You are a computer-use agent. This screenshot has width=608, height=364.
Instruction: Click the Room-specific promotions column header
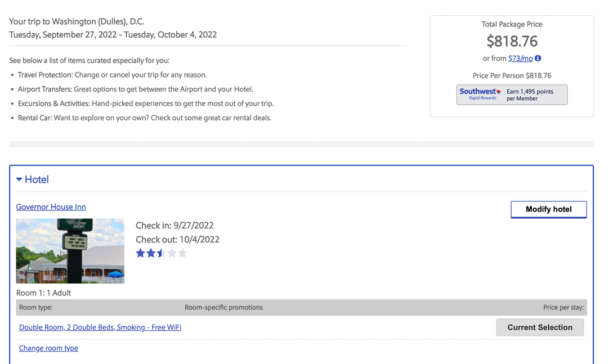[x=223, y=308]
